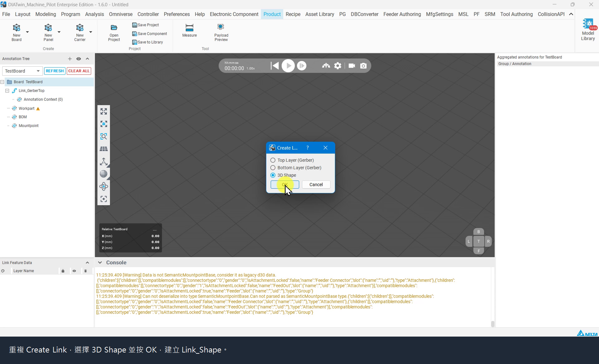Screen dimensions: 599x364
Task: Open coordinate panel options ellipsis
Action: pyautogui.click(x=155, y=229)
